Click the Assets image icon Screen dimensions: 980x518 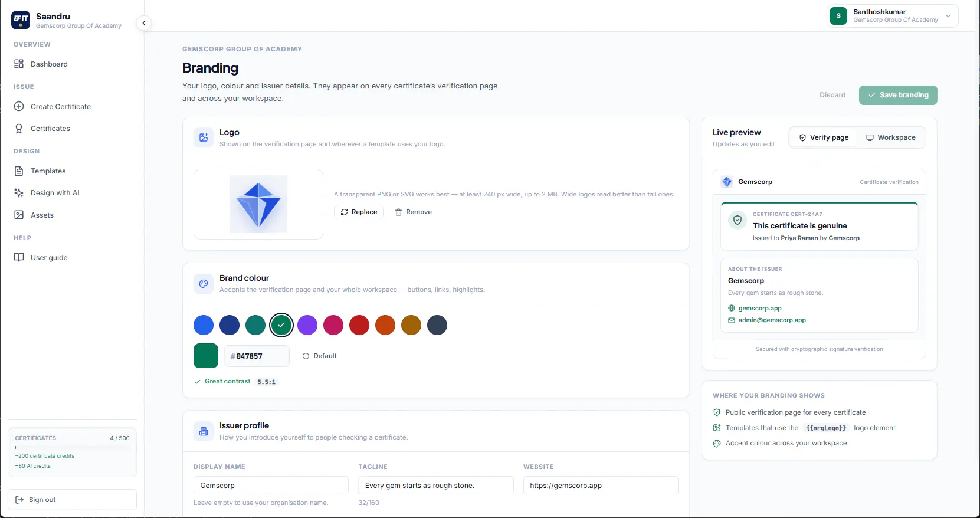pos(19,215)
